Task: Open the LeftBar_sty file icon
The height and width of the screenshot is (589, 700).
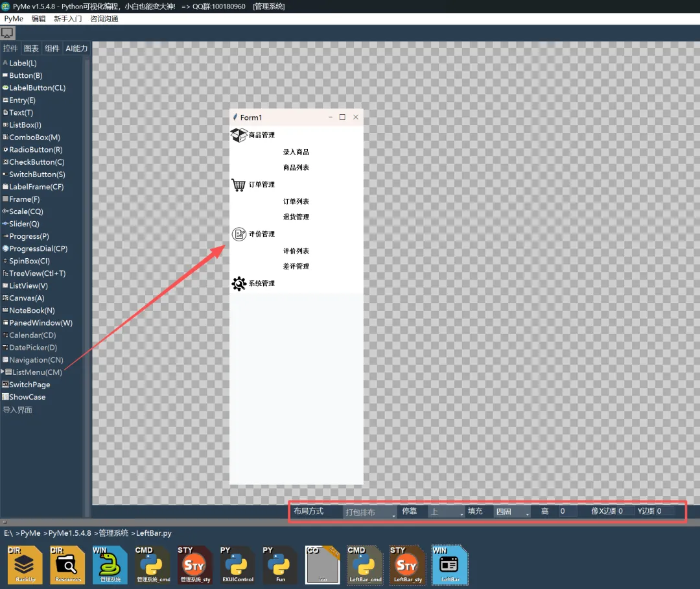Action: click(408, 565)
